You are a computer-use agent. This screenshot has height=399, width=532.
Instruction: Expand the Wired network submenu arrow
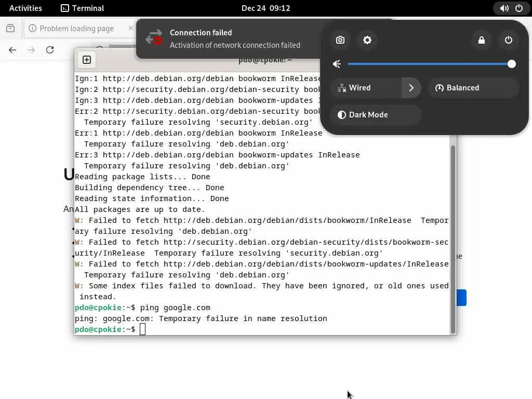(411, 88)
